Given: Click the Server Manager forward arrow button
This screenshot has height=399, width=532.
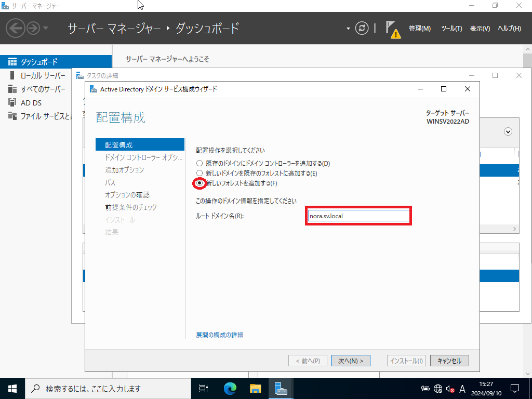Looking at the screenshot, I should 33,28.
